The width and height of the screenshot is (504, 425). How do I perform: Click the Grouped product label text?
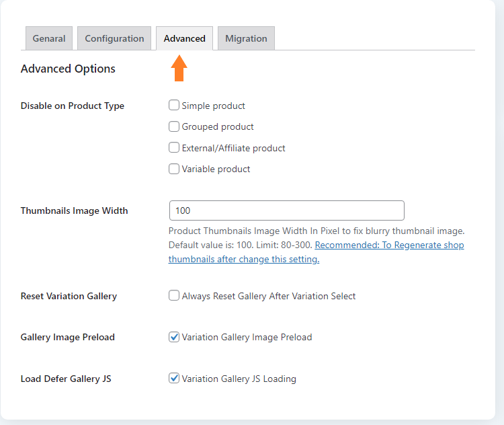[218, 126]
